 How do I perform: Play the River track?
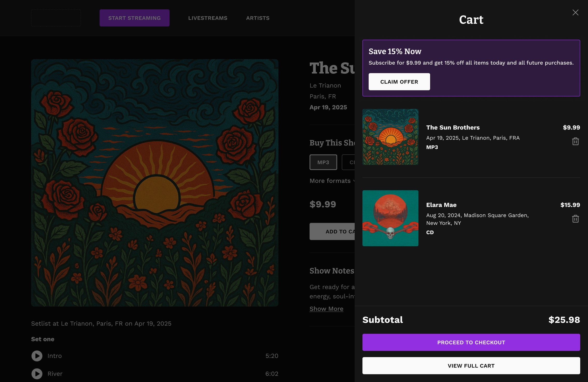point(37,374)
